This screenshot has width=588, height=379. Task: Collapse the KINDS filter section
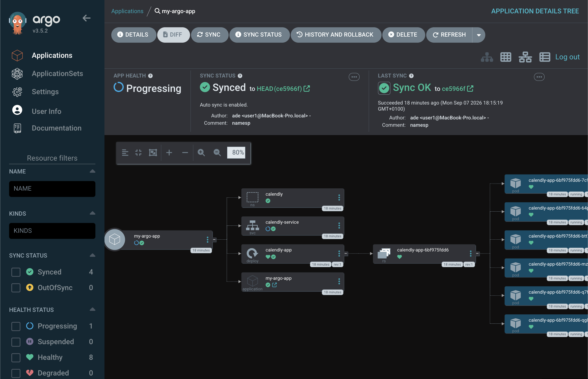(x=92, y=213)
